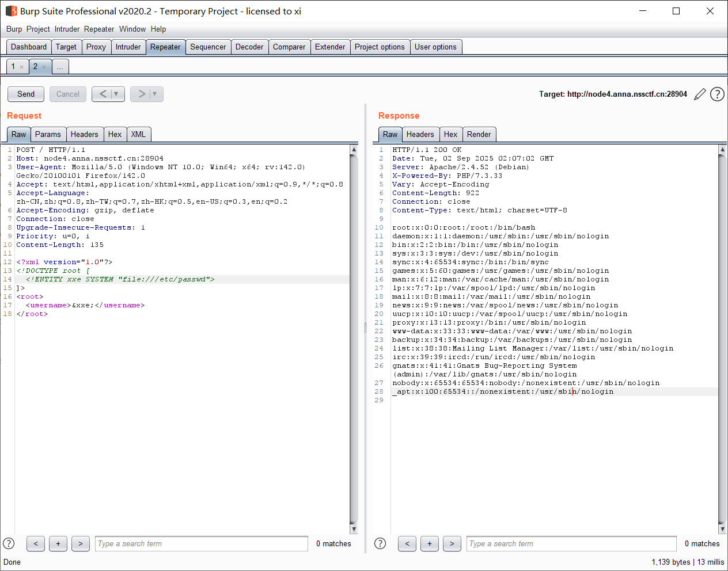
Task: Click response scrollbar up arrow
Action: pos(722,149)
